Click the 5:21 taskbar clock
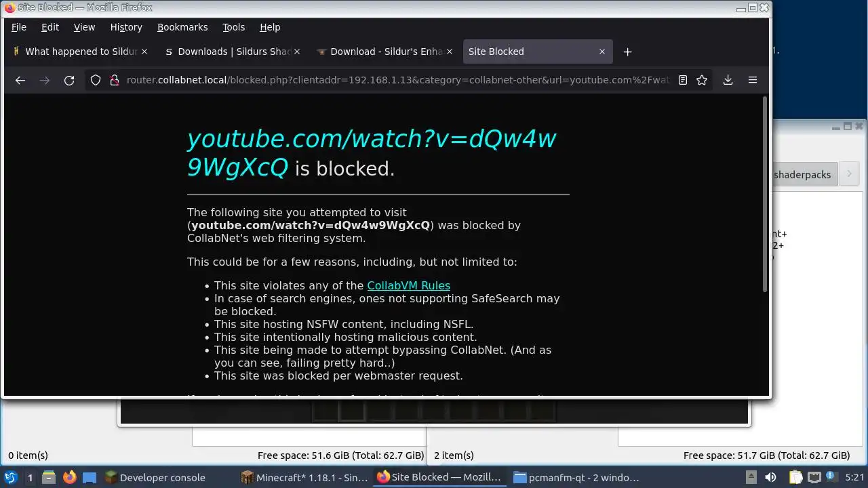Image resolution: width=868 pixels, height=488 pixels. coord(854,477)
